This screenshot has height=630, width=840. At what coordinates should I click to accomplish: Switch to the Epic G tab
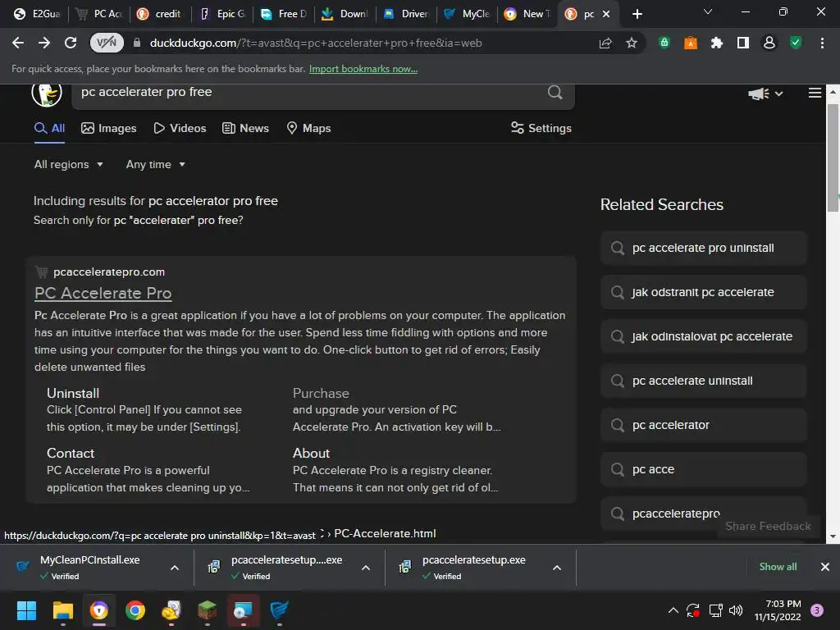[x=223, y=14]
